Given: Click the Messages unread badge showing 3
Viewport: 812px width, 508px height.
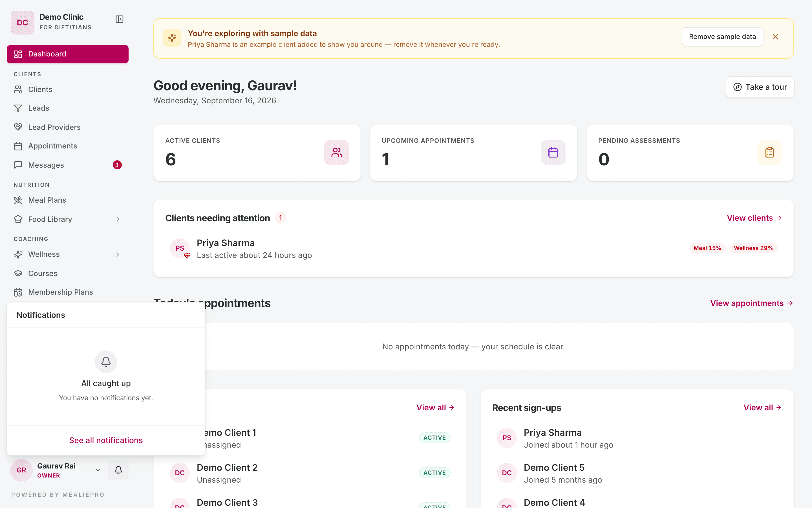Looking at the screenshot, I should point(117,165).
